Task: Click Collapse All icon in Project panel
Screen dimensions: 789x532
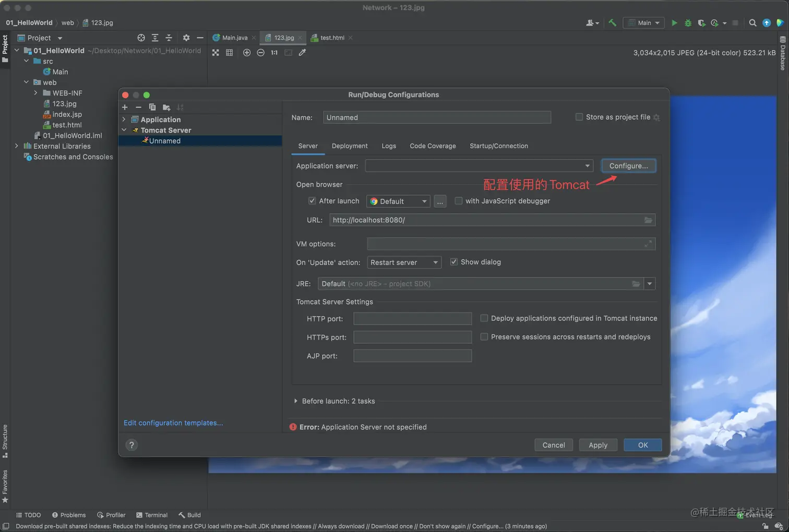Action: [x=169, y=38]
